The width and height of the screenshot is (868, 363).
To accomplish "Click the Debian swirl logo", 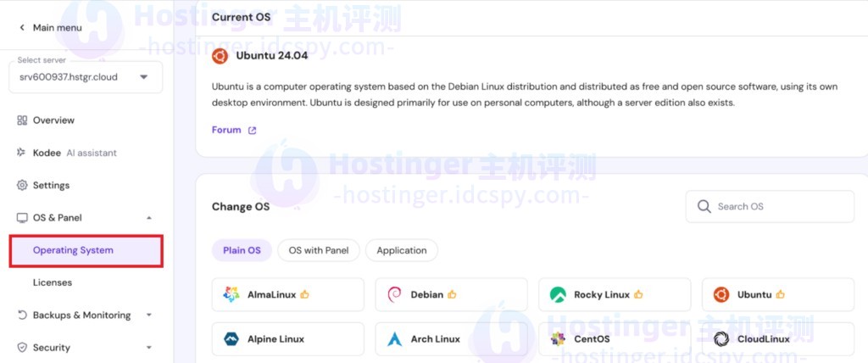I will tap(394, 294).
